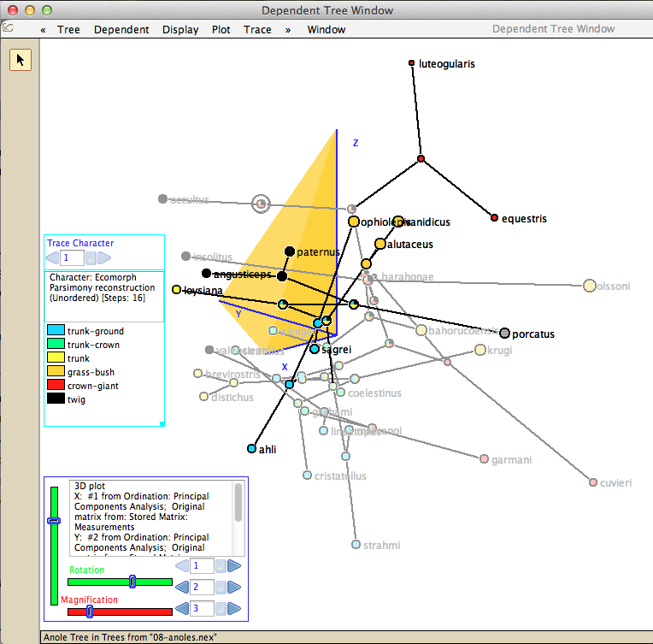
Task: Click next arrow in Trace Character
Action: [x=104, y=257]
